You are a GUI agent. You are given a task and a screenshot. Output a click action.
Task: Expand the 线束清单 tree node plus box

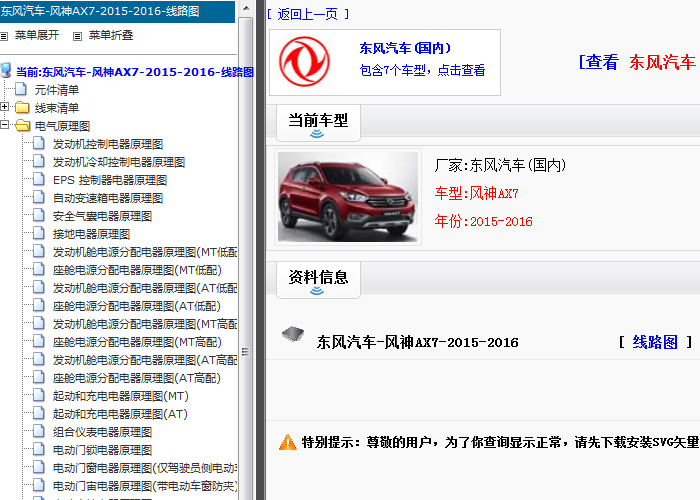4,107
